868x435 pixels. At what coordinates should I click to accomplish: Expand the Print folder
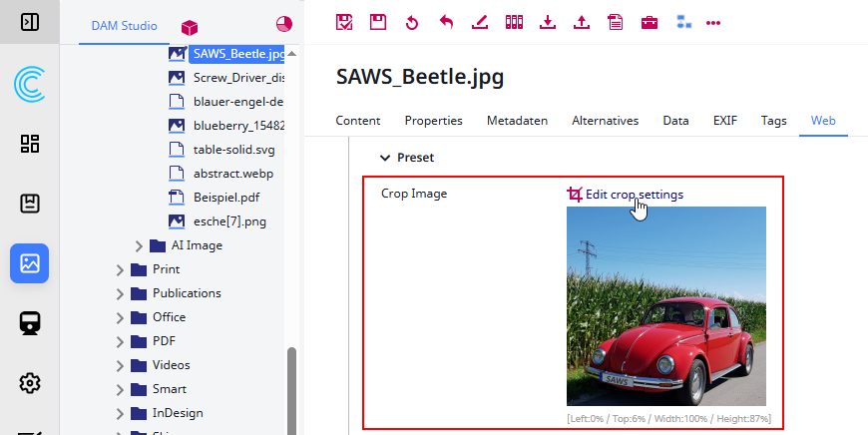coord(120,269)
